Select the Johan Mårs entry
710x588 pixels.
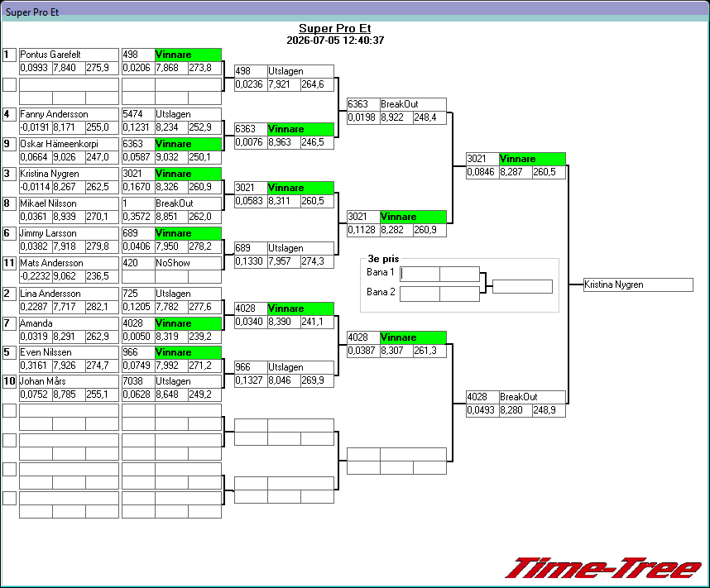pyautogui.click(x=69, y=381)
